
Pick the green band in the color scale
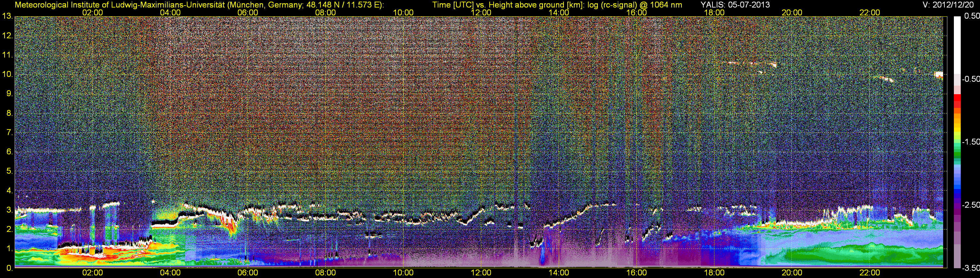[x=957, y=154]
